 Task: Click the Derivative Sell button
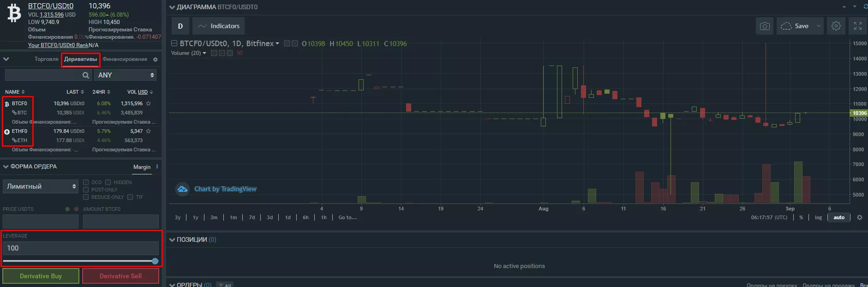click(120, 276)
